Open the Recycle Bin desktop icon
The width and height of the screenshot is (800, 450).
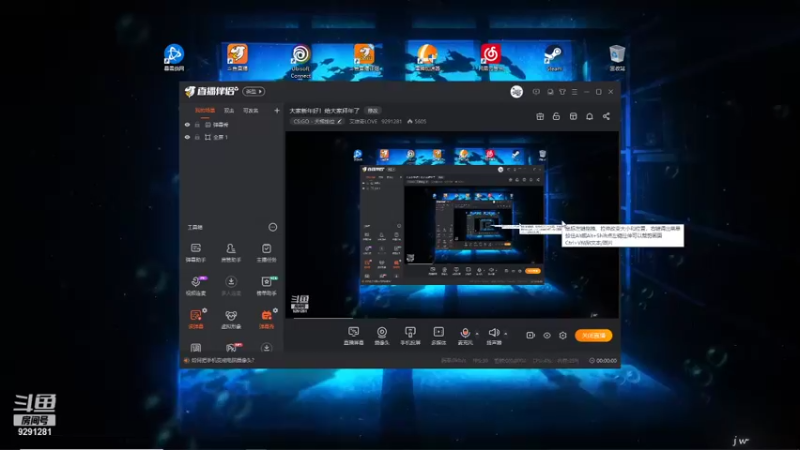click(x=617, y=58)
